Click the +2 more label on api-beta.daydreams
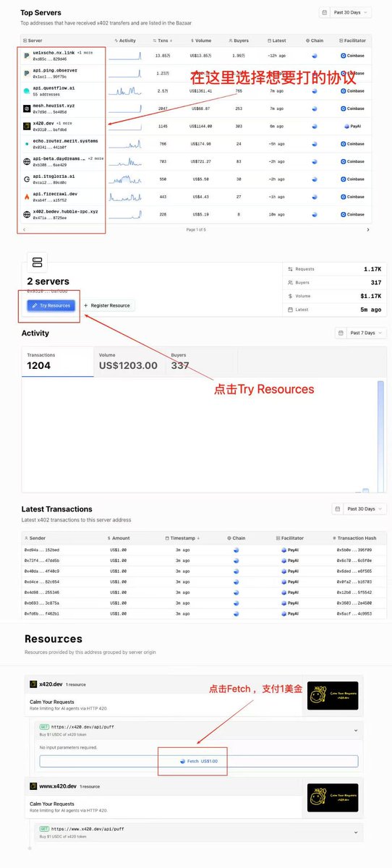The width and height of the screenshot is (392, 868). (95, 158)
